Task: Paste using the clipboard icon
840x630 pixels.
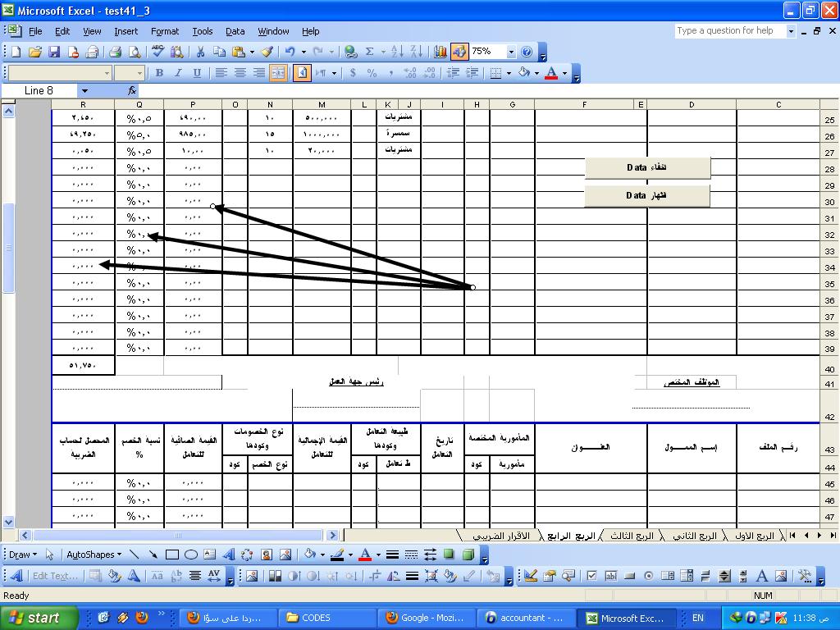Action: (x=239, y=52)
